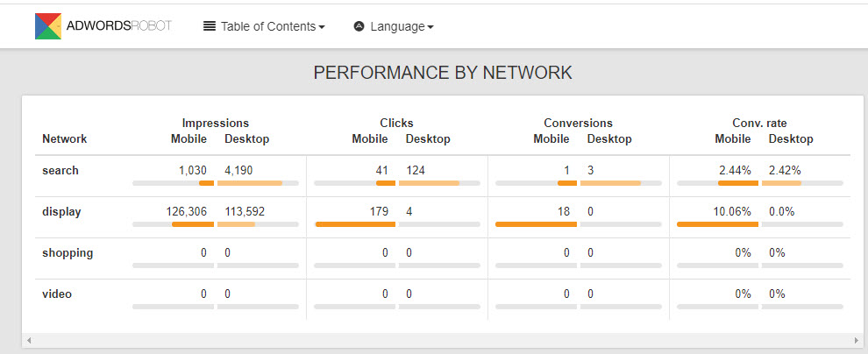868x354 pixels.
Task: Select the shopping network row label
Action: pyautogui.click(x=68, y=252)
